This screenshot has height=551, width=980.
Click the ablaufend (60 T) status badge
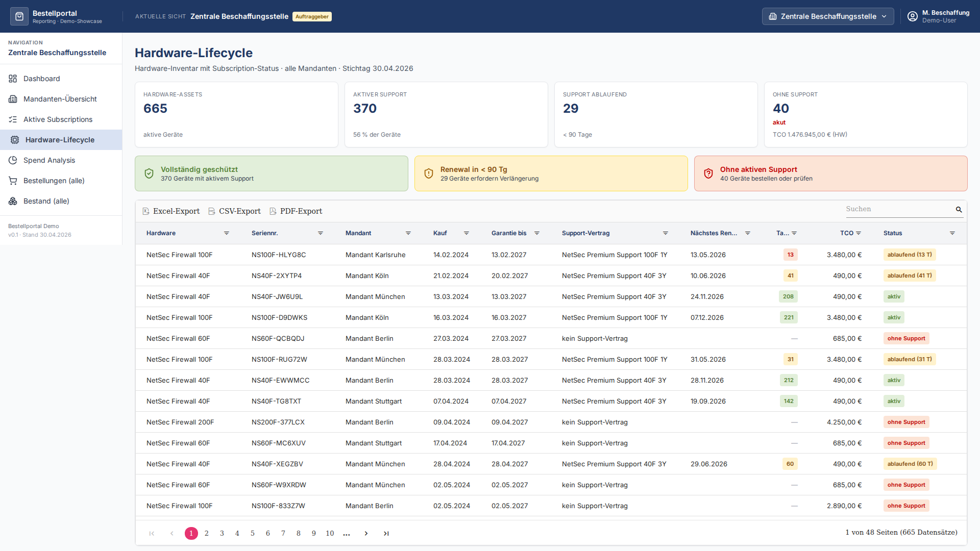910,464
